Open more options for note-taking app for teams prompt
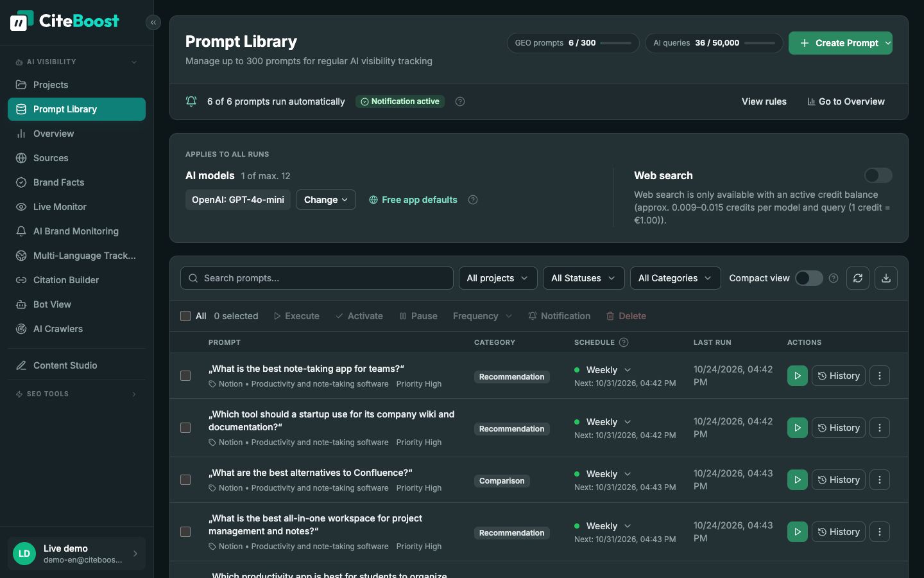The height and width of the screenshot is (578, 924). click(x=880, y=376)
